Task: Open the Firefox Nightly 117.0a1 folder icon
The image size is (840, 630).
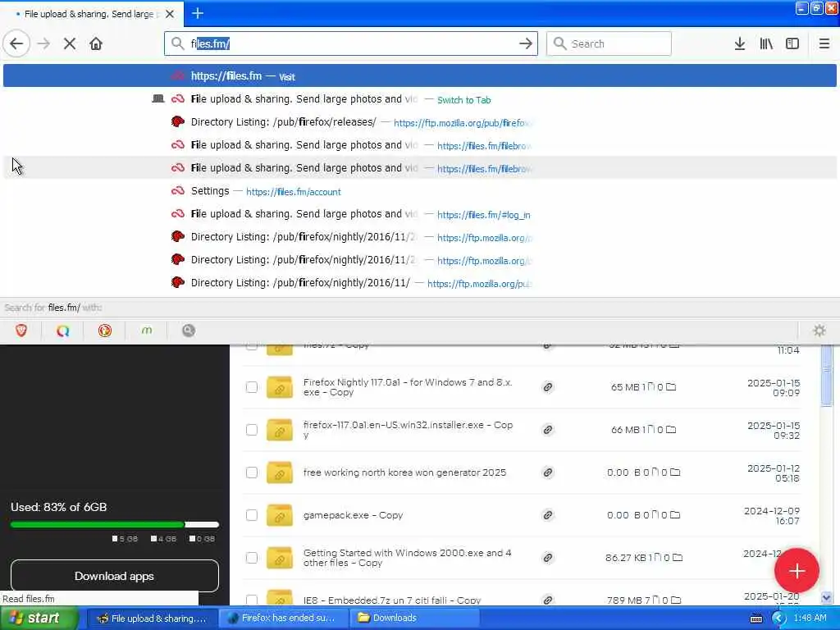Action: 280,387
